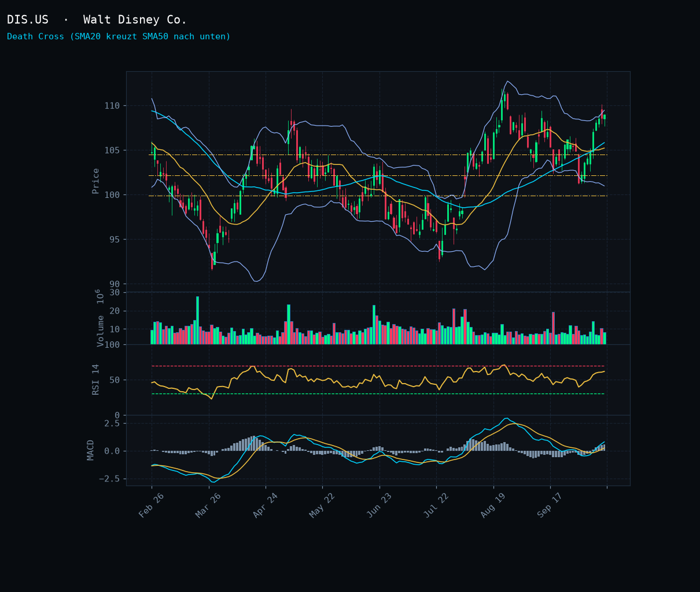Select the 0.0 tick on the MACD axis
Viewport: 700px width, 592px height.
click(112, 451)
